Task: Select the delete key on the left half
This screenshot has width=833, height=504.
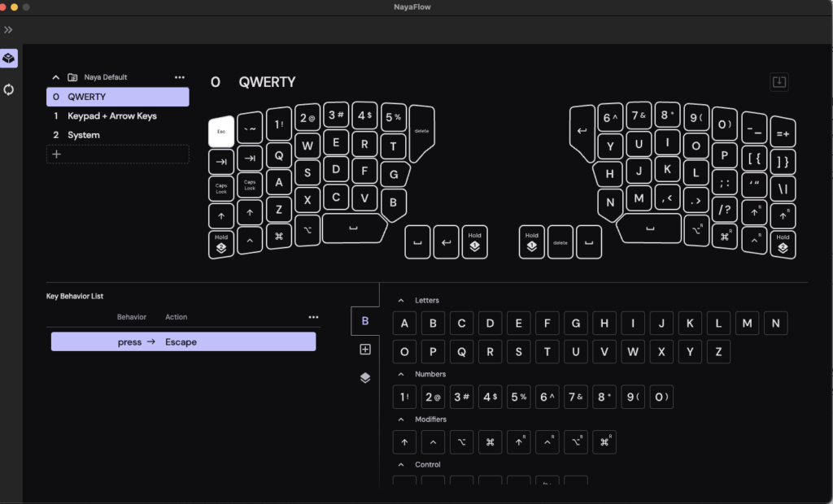Action: pos(421,133)
